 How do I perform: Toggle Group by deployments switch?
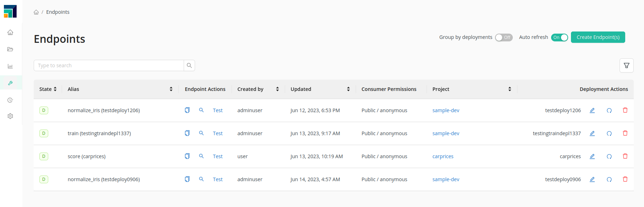pos(504,38)
